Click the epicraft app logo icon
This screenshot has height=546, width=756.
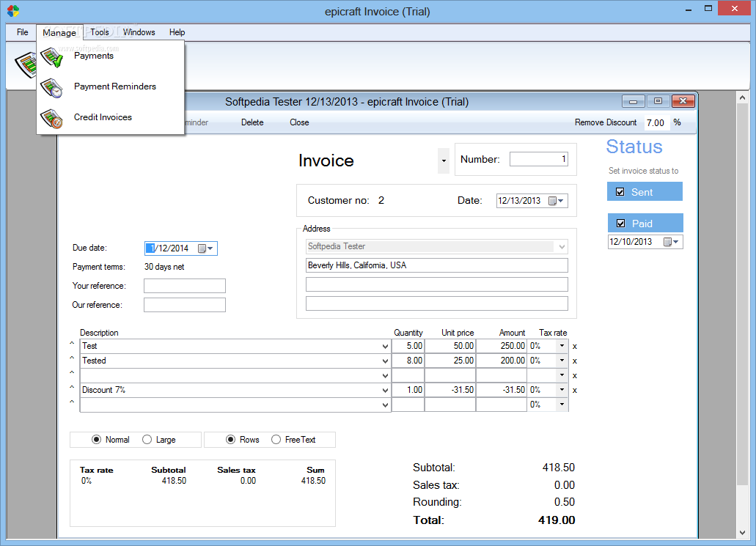[x=13, y=10]
